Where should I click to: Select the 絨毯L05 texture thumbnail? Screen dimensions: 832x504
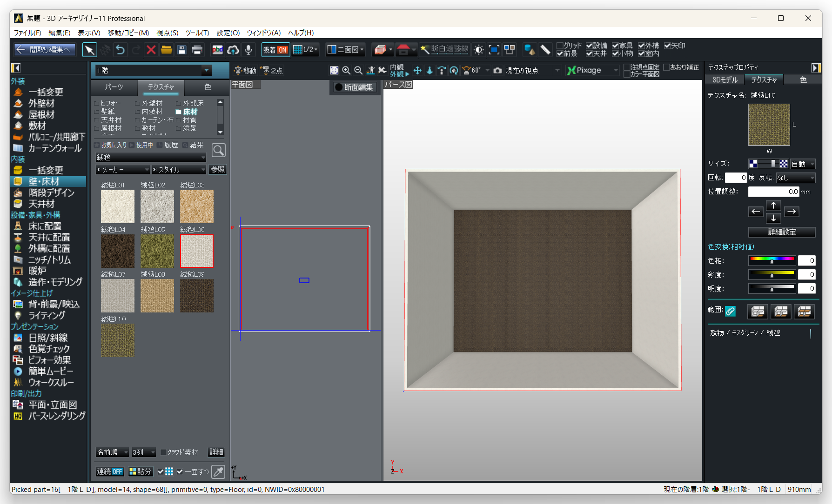pyautogui.click(x=157, y=251)
